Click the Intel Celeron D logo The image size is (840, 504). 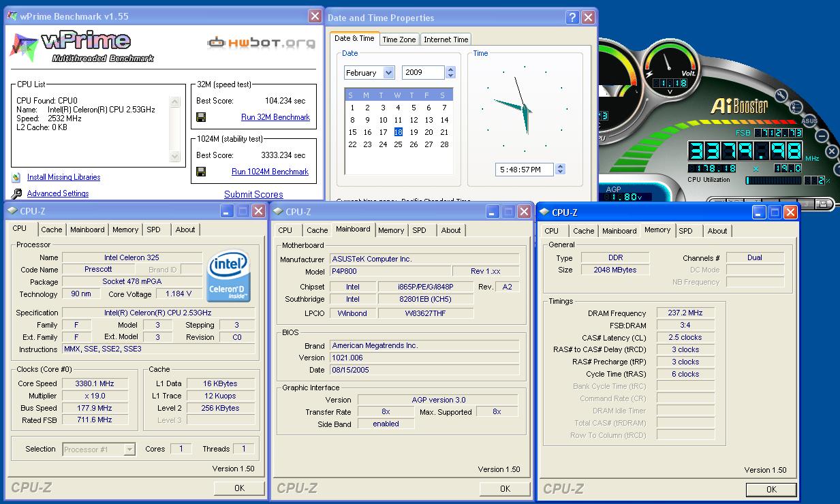228,277
